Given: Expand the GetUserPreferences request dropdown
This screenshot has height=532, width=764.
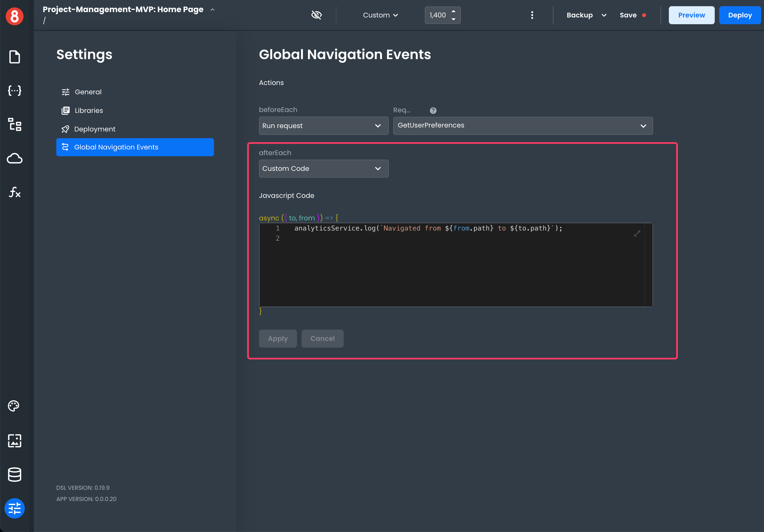Looking at the screenshot, I should [x=522, y=126].
